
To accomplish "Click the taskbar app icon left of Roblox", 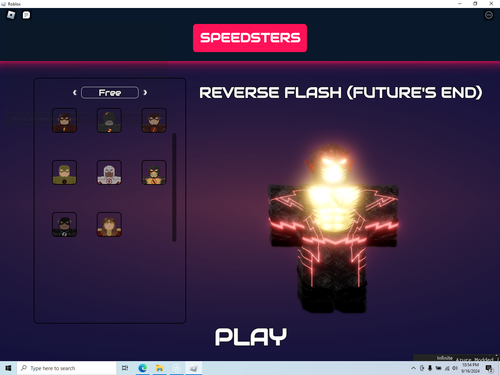I will [x=177, y=368].
